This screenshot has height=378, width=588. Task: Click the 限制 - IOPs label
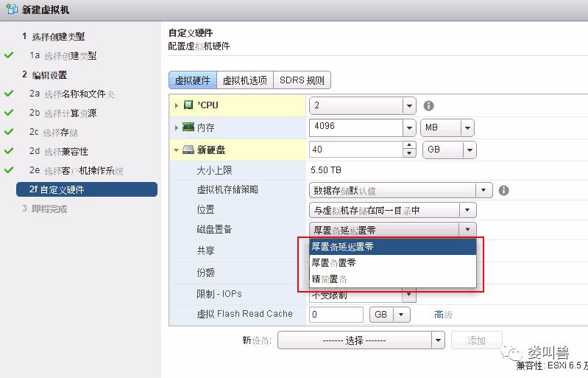(x=219, y=294)
